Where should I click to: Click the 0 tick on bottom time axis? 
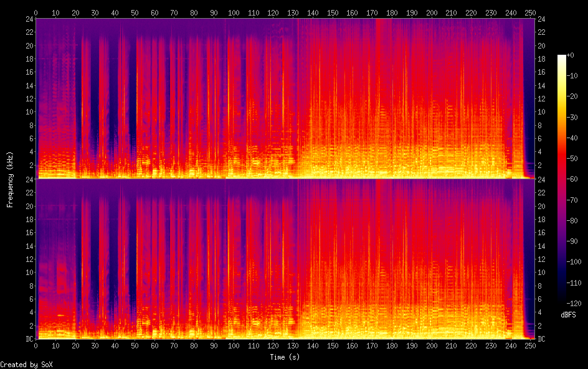click(x=36, y=346)
